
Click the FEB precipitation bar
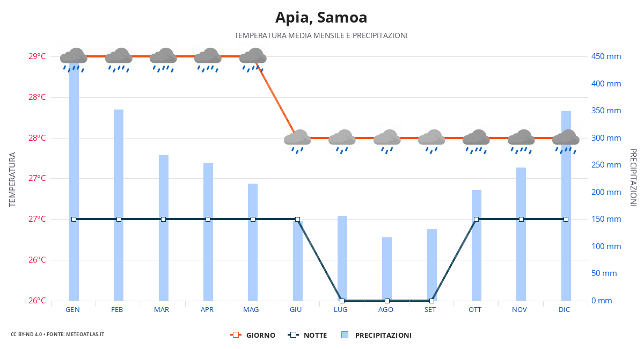click(x=119, y=204)
